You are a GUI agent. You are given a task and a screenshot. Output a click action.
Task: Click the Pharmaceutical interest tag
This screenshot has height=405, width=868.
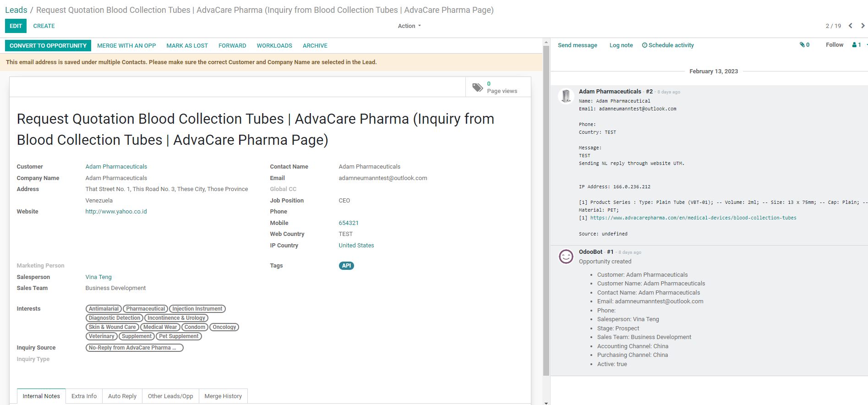coord(146,309)
